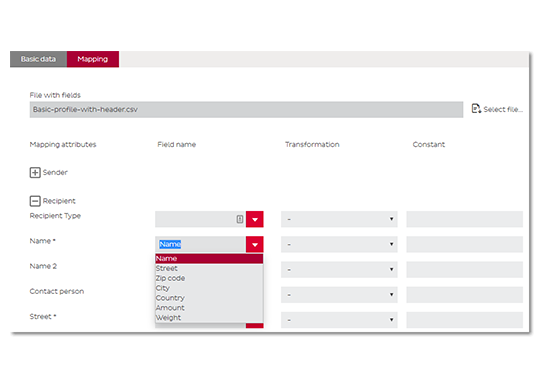The width and height of the screenshot is (544, 388).
Task: Click the Name 2 row label
Action: pos(43,266)
